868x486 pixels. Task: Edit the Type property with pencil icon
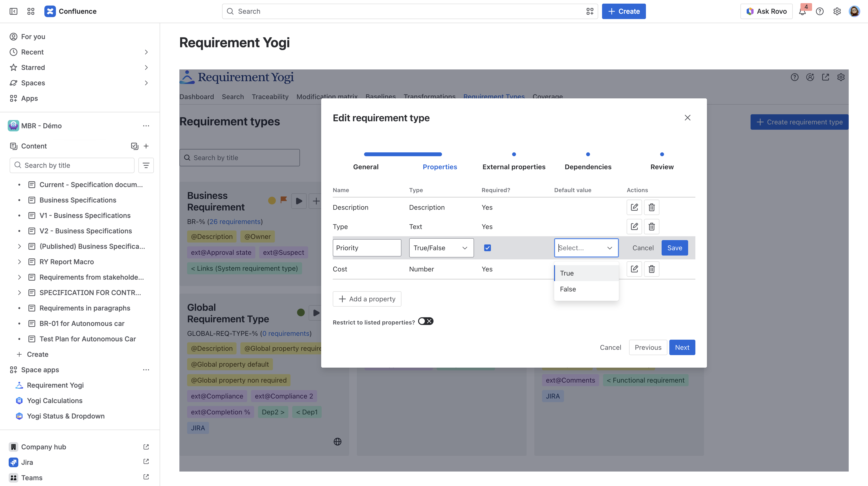coord(634,226)
